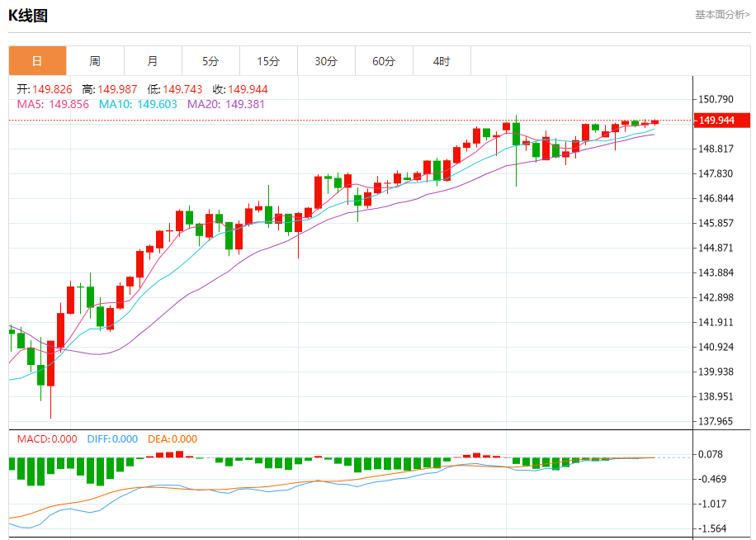Click the 收: 149.944 close value
The width and height of the screenshot is (756, 540).
click(x=240, y=89)
